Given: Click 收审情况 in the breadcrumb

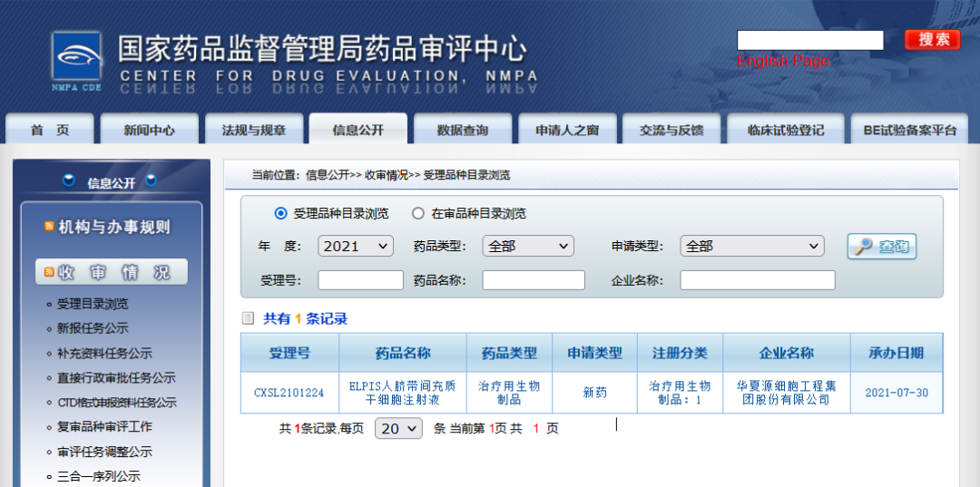Looking at the screenshot, I should [387, 175].
